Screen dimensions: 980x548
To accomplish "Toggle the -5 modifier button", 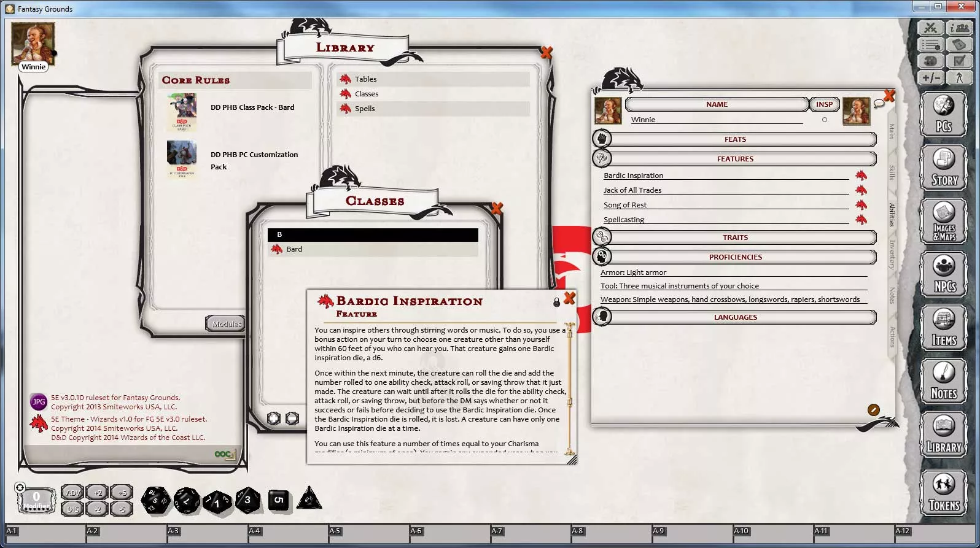I will click(122, 509).
